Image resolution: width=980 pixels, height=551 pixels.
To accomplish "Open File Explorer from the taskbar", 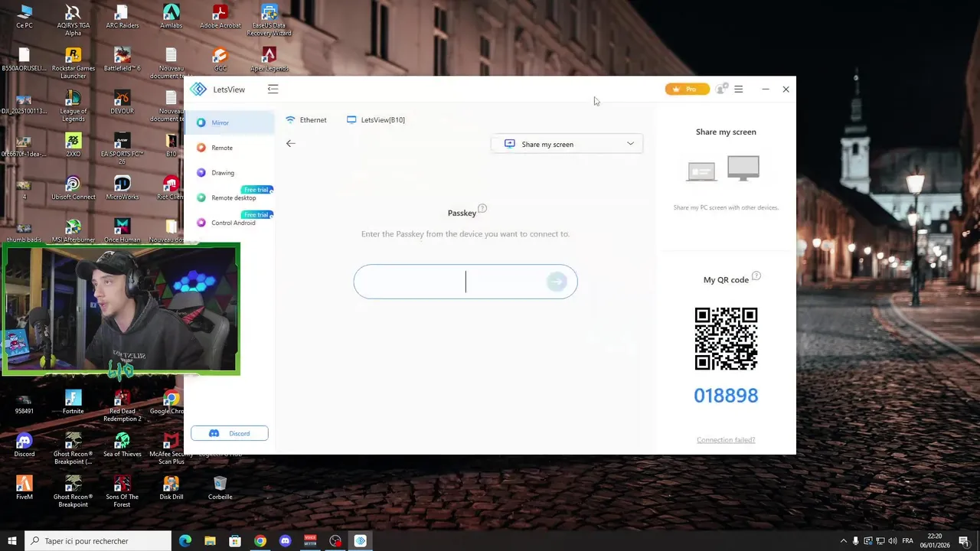I will tap(210, 541).
